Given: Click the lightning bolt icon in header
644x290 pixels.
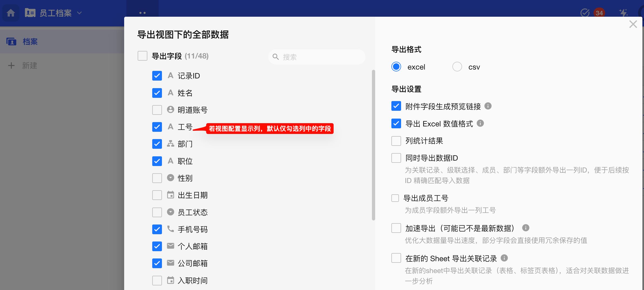Looking at the screenshot, I should pyautogui.click(x=623, y=13).
